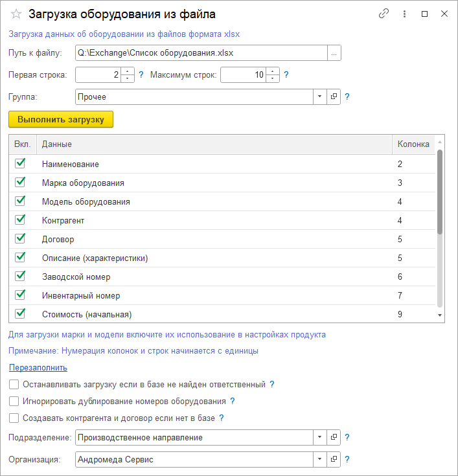The height and width of the screenshot is (476, 458).
Task: Open the Подразделение item with open button
Action: coord(334,437)
